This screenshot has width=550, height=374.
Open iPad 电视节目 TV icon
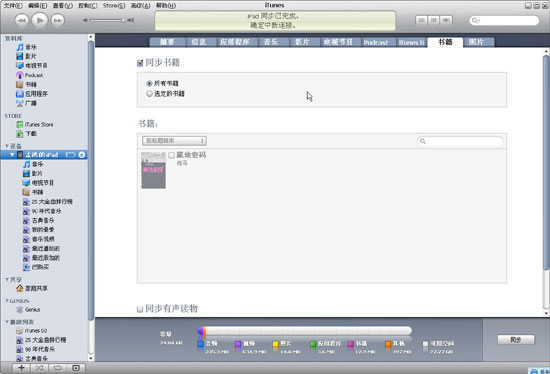tap(26, 183)
